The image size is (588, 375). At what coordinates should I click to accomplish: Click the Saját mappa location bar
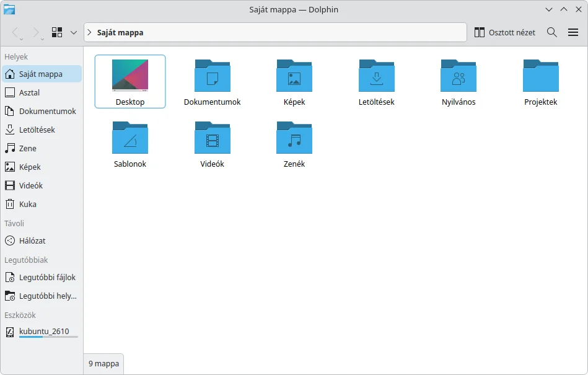[275, 32]
